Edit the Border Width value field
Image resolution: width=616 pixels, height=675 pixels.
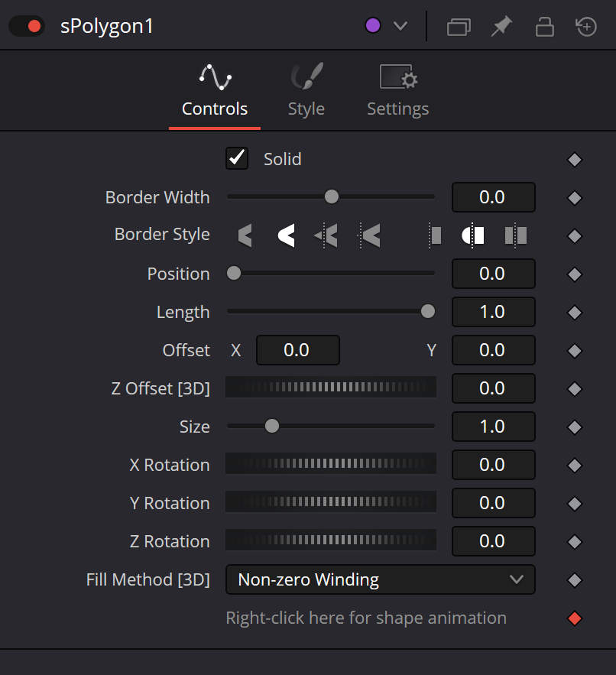(x=493, y=197)
